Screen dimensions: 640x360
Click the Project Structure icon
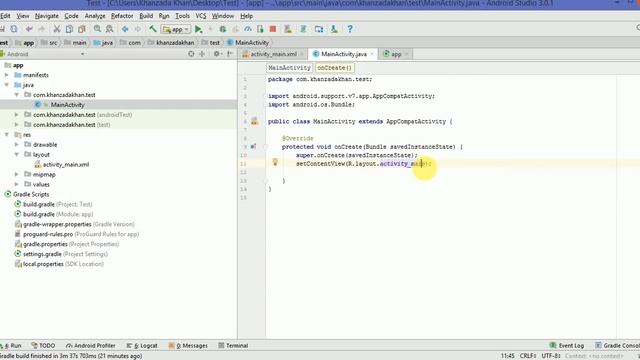[x=319, y=29]
